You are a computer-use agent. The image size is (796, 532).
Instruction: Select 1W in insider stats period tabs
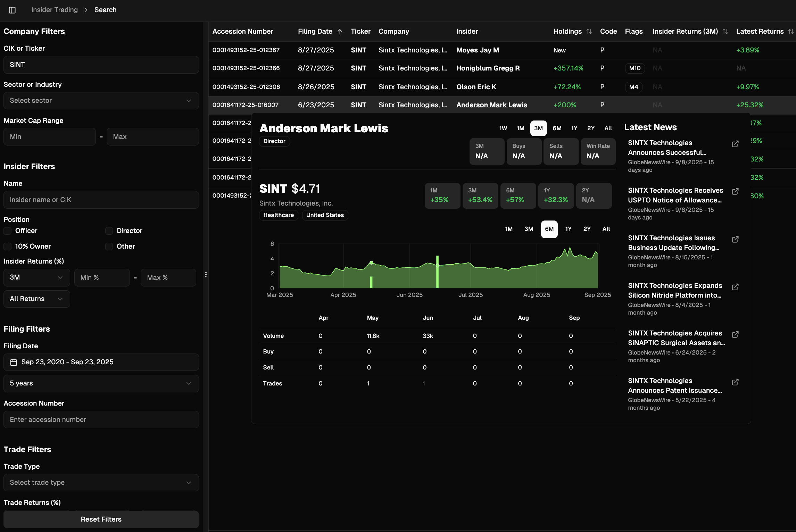(x=503, y=128)
